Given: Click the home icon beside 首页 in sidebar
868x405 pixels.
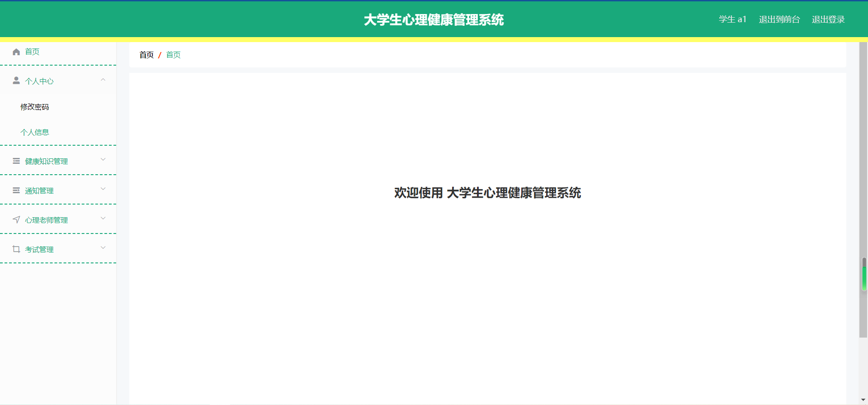Looking at the screenshot, I should pos(16,52).
